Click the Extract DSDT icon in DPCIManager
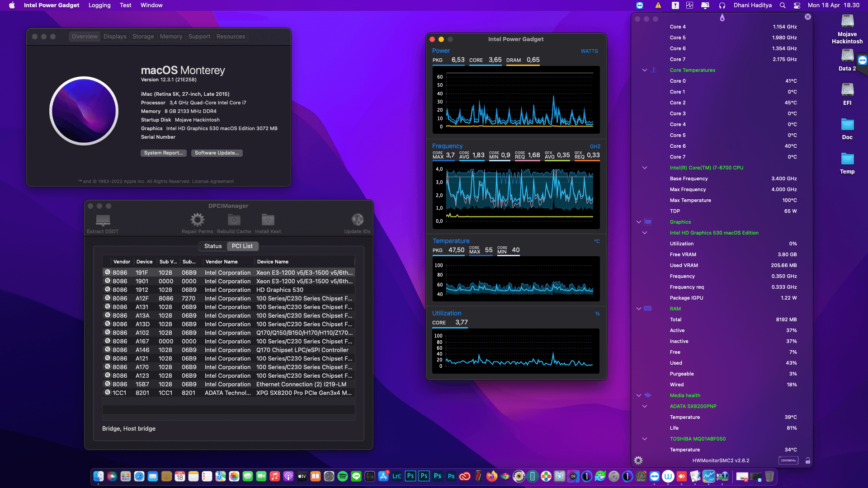 (x=103, y=221)
